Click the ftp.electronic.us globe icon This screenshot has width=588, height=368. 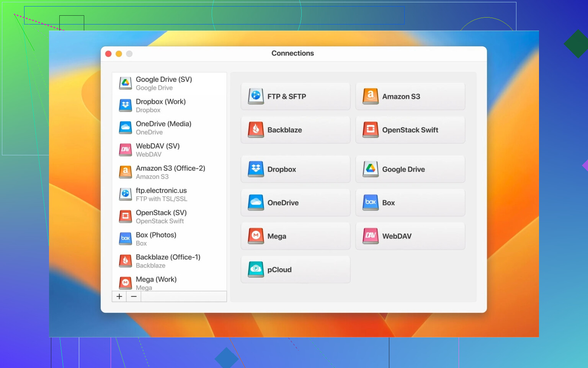click(x=125, y=194)
